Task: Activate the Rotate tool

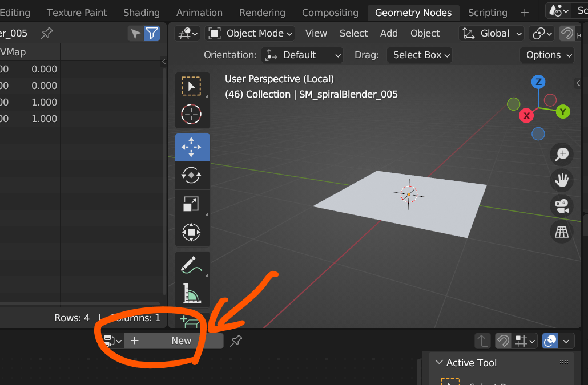Action: (192, 175)
